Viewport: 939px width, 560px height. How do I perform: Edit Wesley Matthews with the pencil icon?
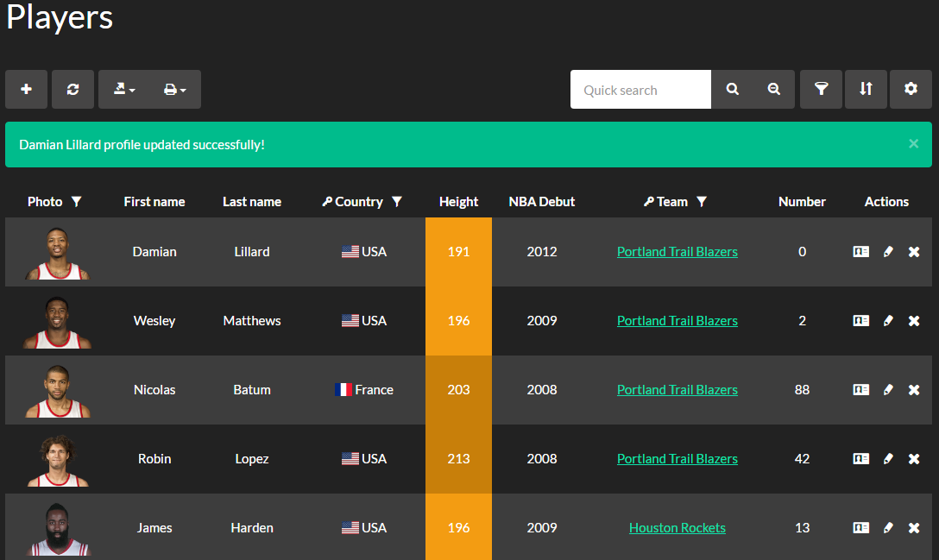click(x=888, y=321)
